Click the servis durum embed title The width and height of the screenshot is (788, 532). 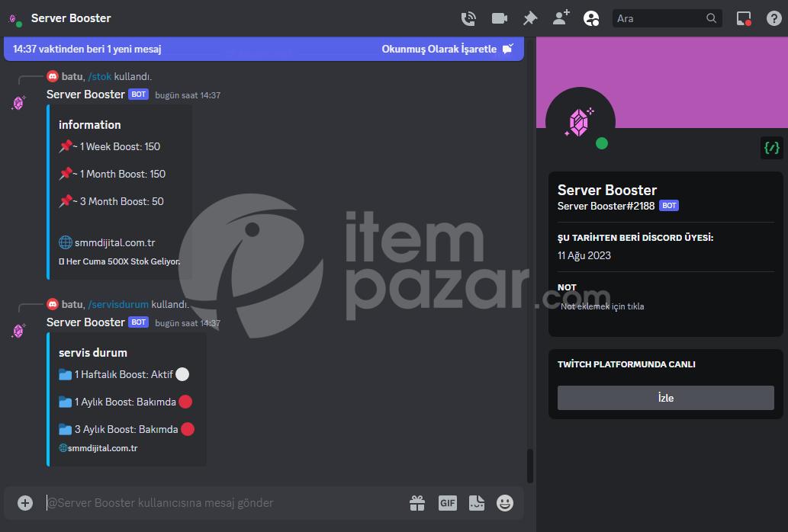(x=93, y=353)
